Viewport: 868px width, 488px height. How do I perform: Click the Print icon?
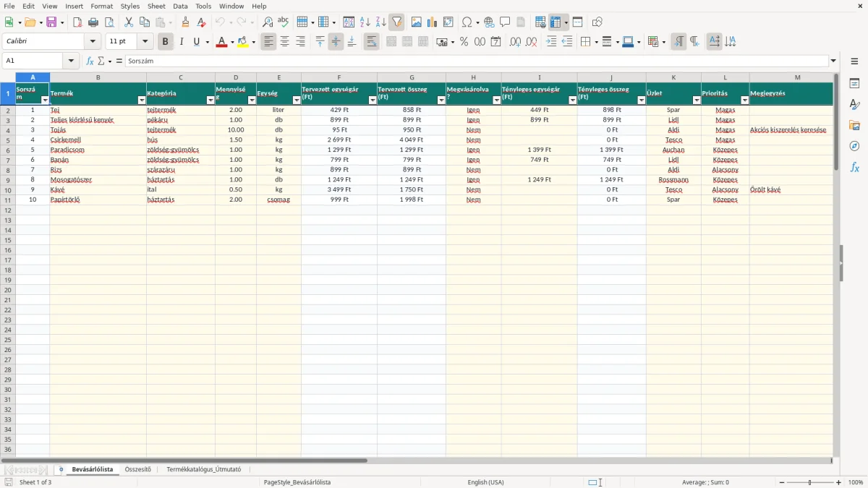point(93,22)
